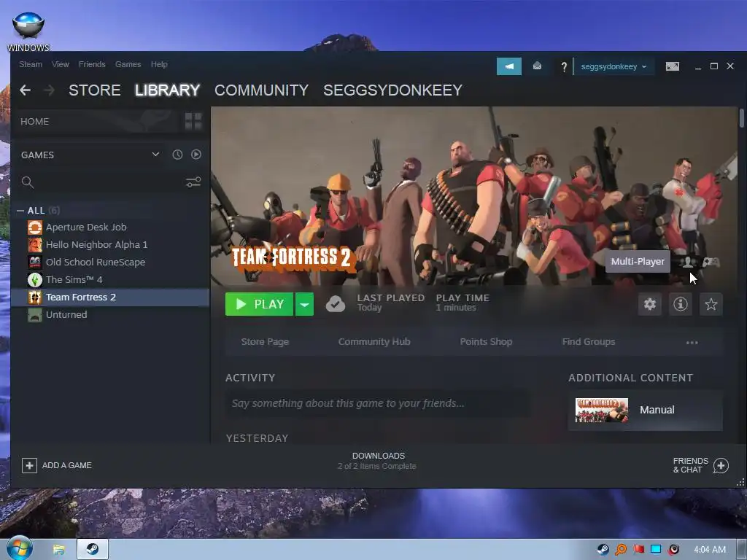Switch library to grid view icon
The height and width of the screenshot is (560, 747).
pyautogui.click(x=193, y=121)
